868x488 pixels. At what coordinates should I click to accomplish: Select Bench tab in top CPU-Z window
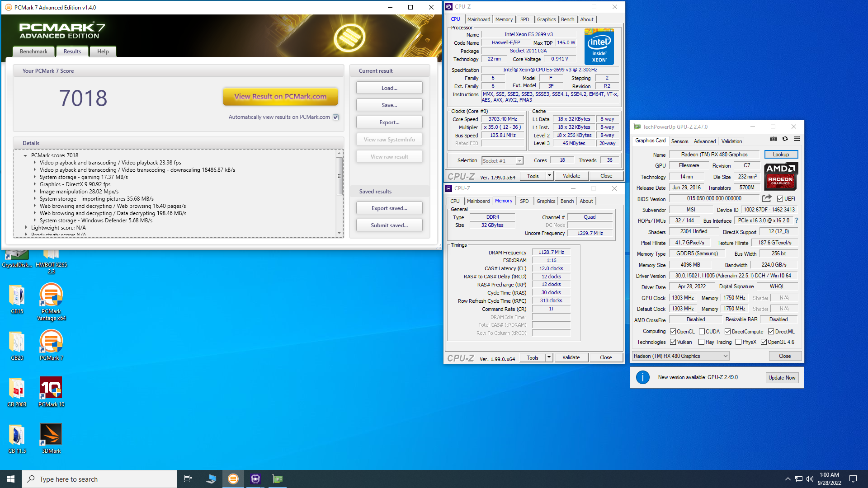[567, 19]
